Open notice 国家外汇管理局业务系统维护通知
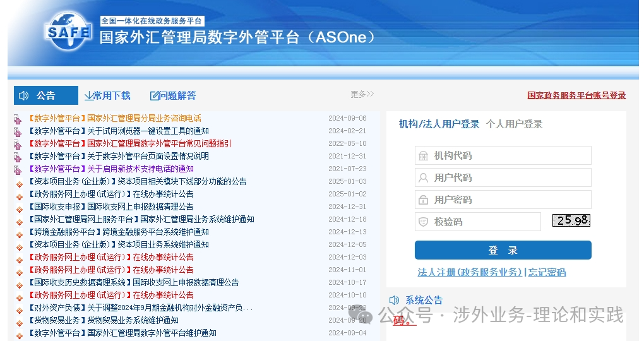644x341 pixels. click(x=141, y=219)
